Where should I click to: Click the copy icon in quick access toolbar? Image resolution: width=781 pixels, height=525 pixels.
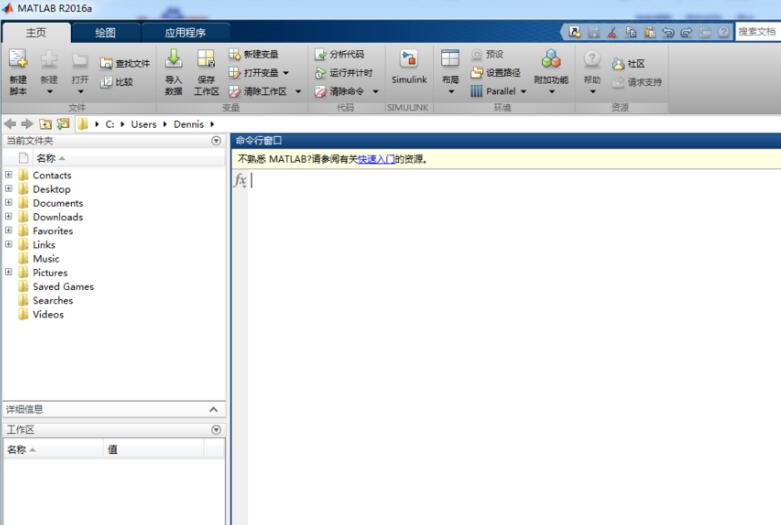[x=631, y=32]
